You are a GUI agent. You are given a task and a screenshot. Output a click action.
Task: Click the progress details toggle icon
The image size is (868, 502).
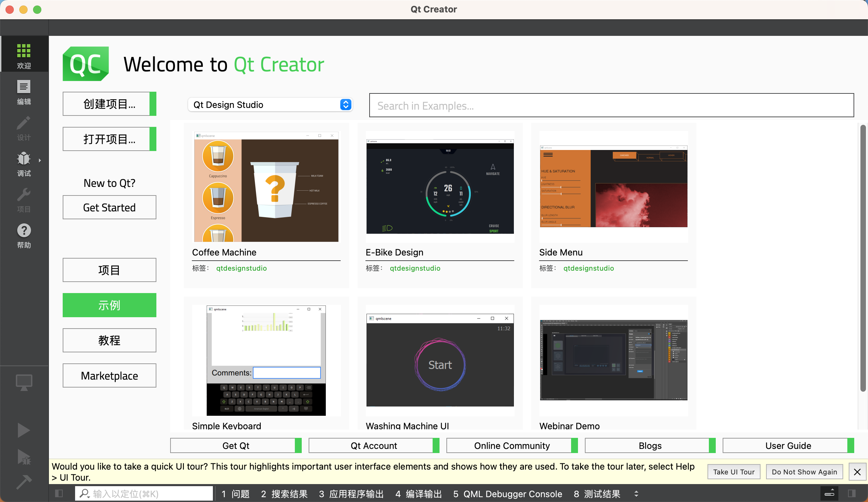coord(829,494)
